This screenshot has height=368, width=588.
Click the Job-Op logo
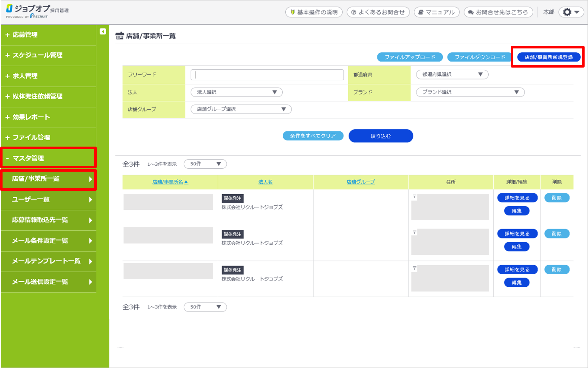(x=37, y=12)
